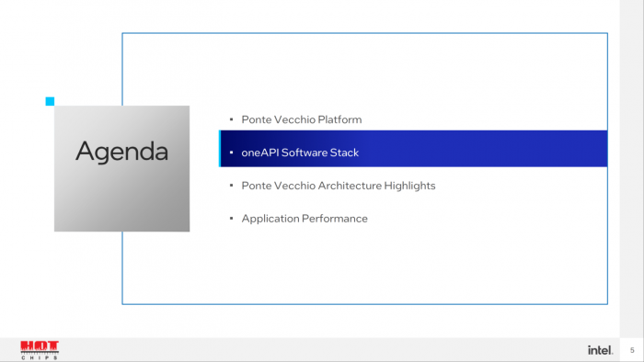Click empty area of blue highlight bar
Screen dimensions: 644x362
(483, 149)
